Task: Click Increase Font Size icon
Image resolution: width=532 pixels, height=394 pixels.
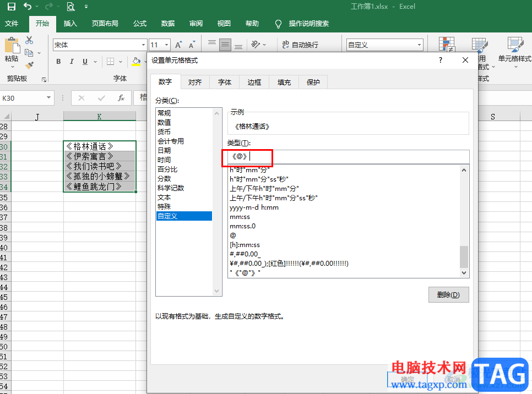Action: click(178, 45)
